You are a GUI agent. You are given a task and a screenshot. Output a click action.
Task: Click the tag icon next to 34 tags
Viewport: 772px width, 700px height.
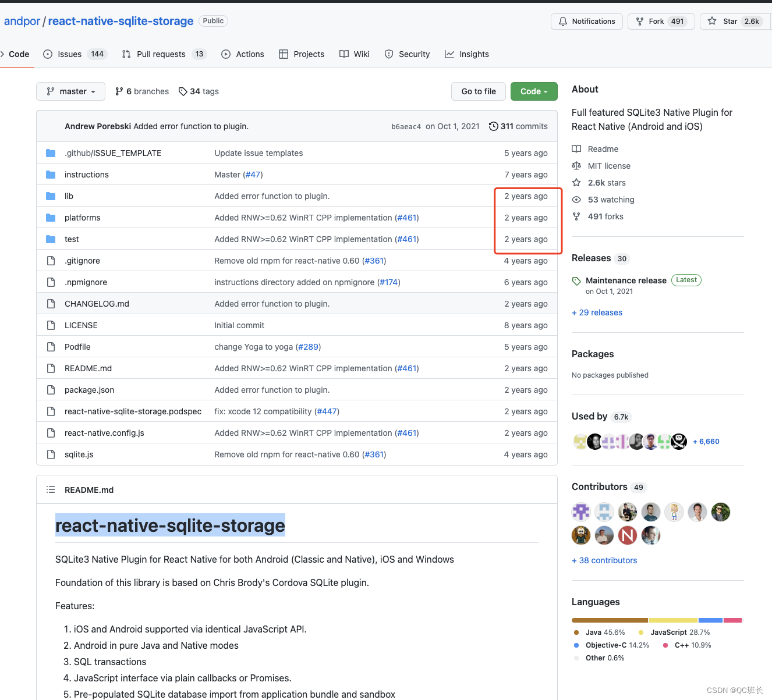182,91
